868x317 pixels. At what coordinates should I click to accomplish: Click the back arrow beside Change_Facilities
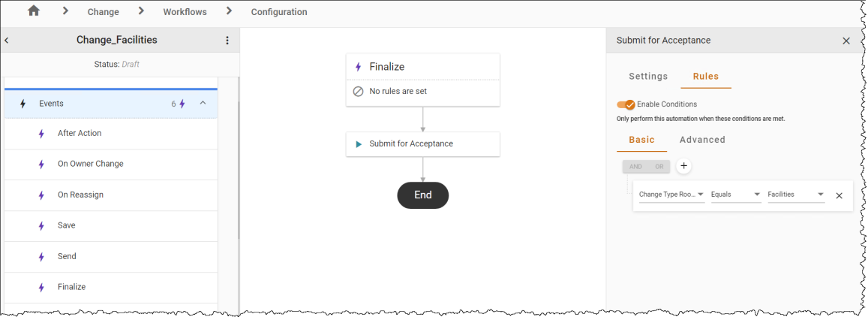click(x=6, y=41)
